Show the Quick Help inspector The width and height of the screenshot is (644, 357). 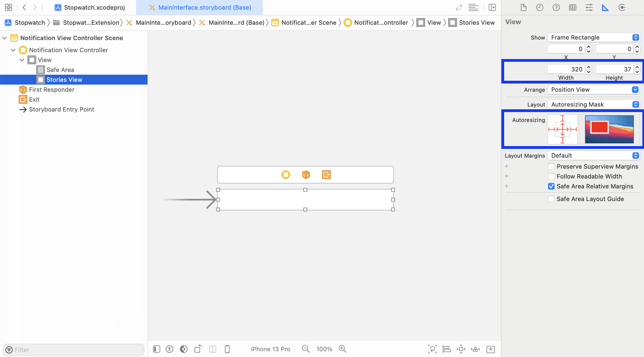coord(556,7)
